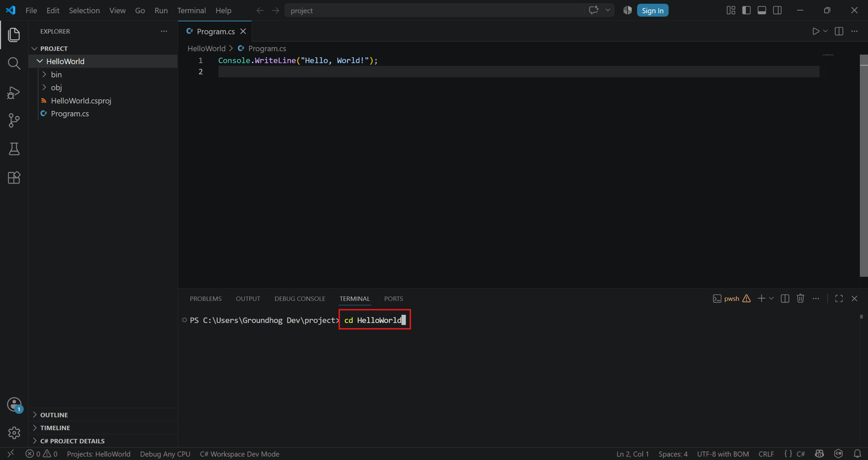Open the Explorer view icon

[x=14, y=35]
